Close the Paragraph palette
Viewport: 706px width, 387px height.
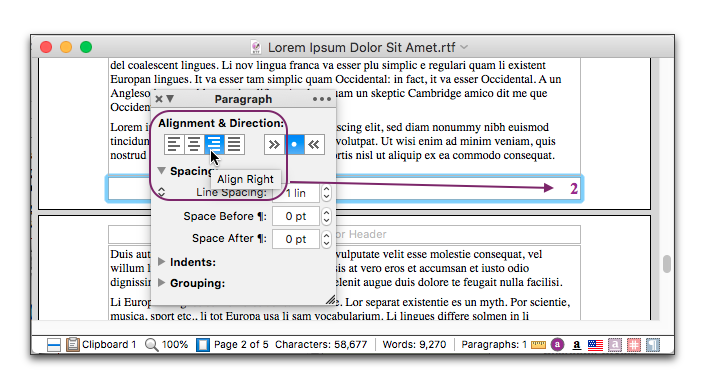pyautogui.click(x=159, y=99)
